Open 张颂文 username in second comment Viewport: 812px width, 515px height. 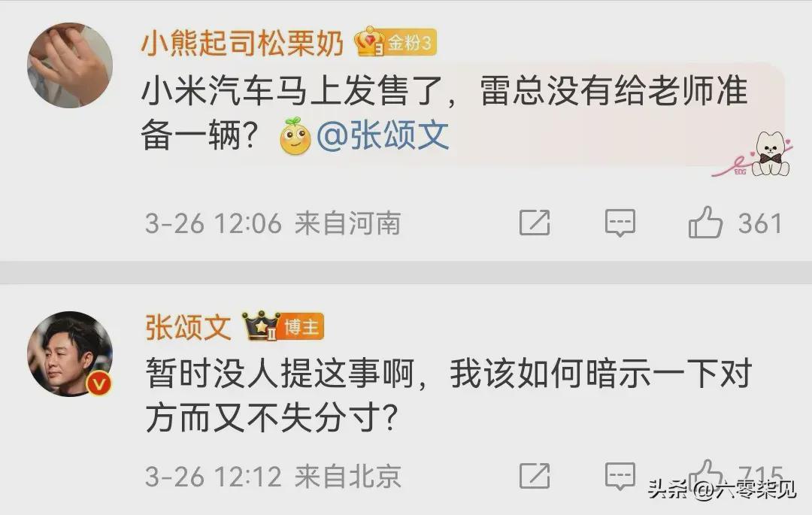point(188,327)
